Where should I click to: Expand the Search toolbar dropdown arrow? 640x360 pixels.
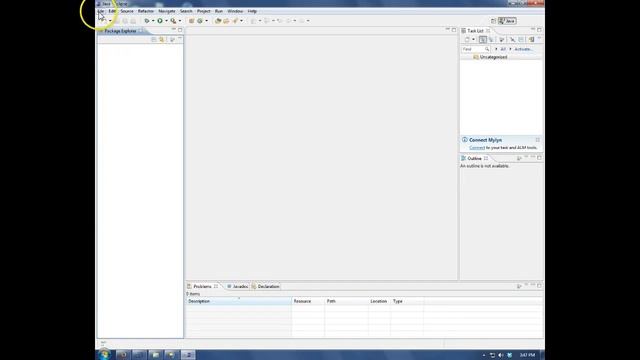pyautogui.click(x=242, y=21)
